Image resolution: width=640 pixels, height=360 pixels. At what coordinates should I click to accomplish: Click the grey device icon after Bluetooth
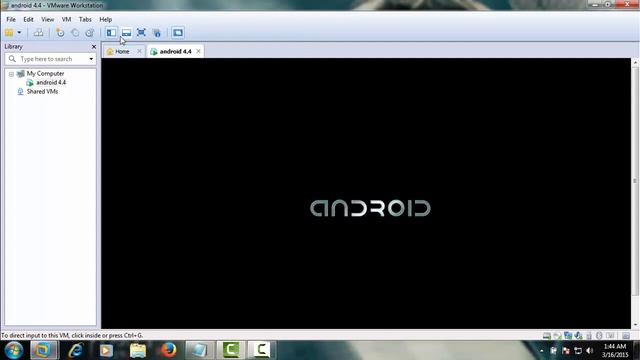[610, 336]
